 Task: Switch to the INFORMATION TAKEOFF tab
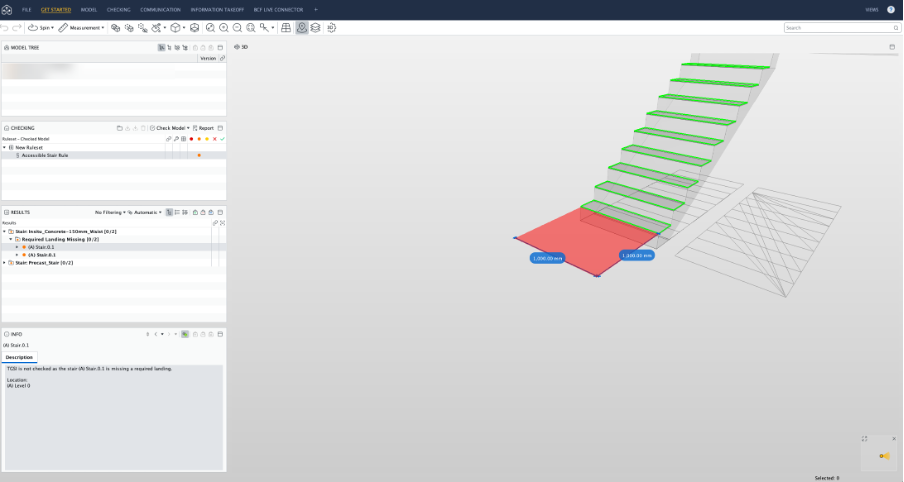pyautogui.click(x=217, y=10)
